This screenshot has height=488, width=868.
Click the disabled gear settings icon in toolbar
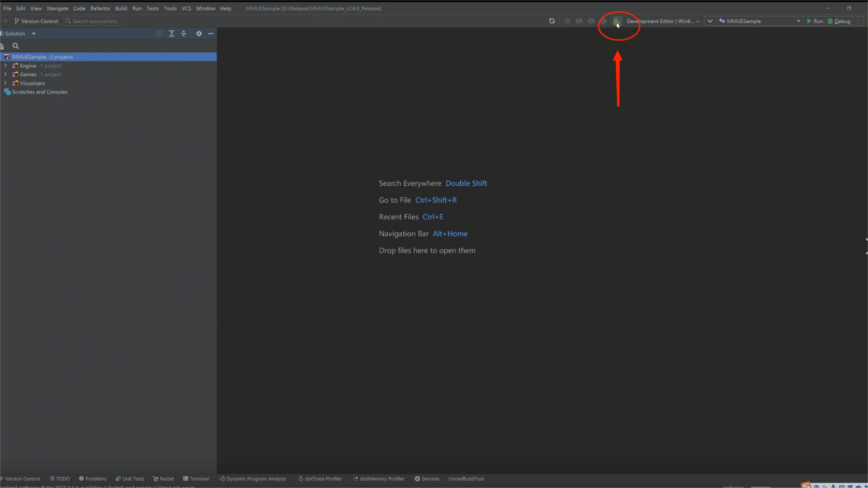(567, 21)
